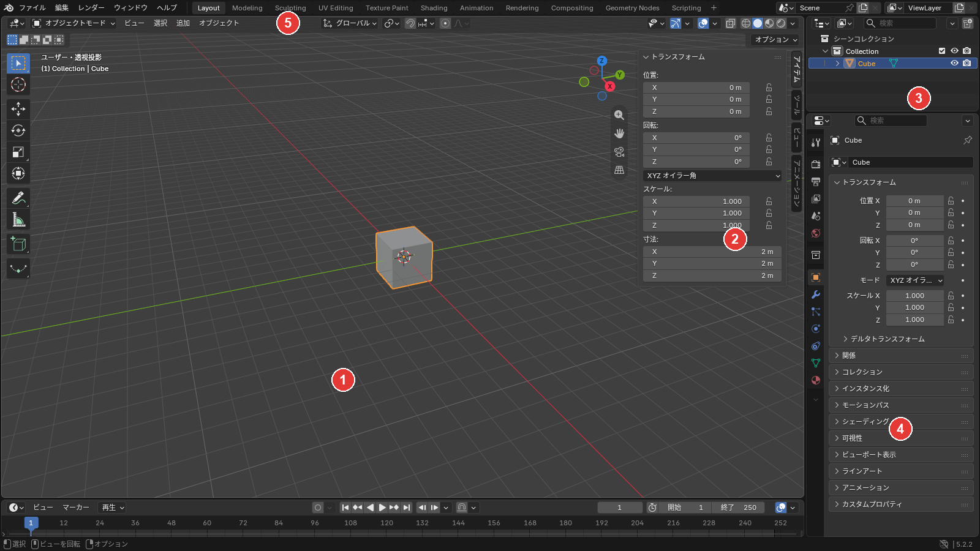Select the Add Cube tool
This screenshot has width=980, height=551.
(x=18, y=244)
